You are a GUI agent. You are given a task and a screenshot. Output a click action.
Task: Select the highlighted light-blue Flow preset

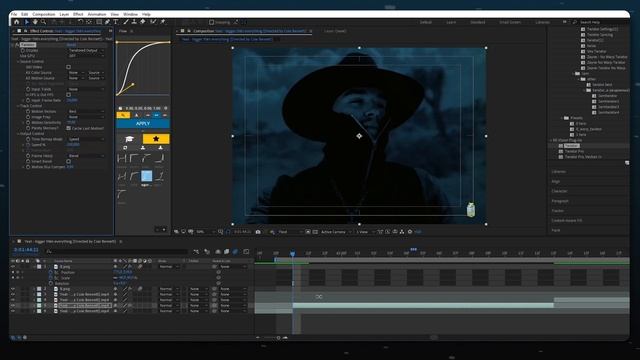147,176
